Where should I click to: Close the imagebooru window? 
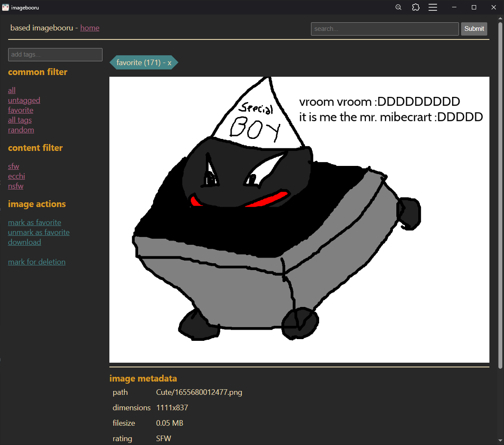pos(494,7)
